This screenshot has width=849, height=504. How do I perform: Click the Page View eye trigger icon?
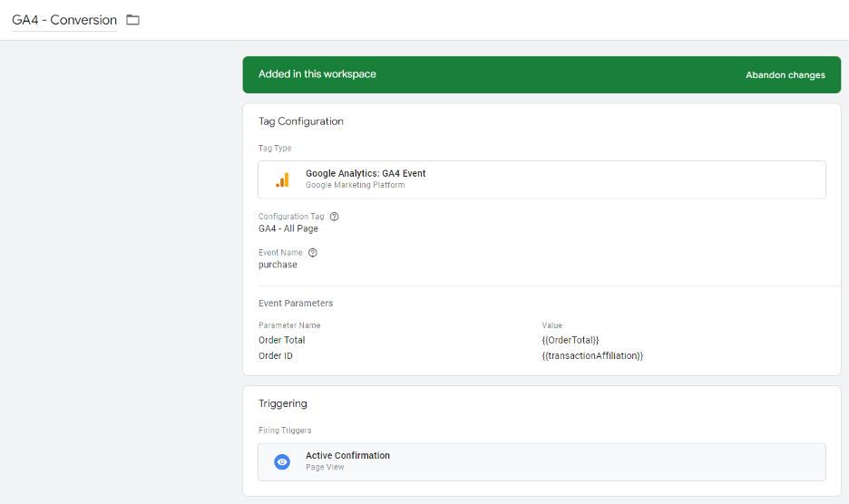point(282,461)
